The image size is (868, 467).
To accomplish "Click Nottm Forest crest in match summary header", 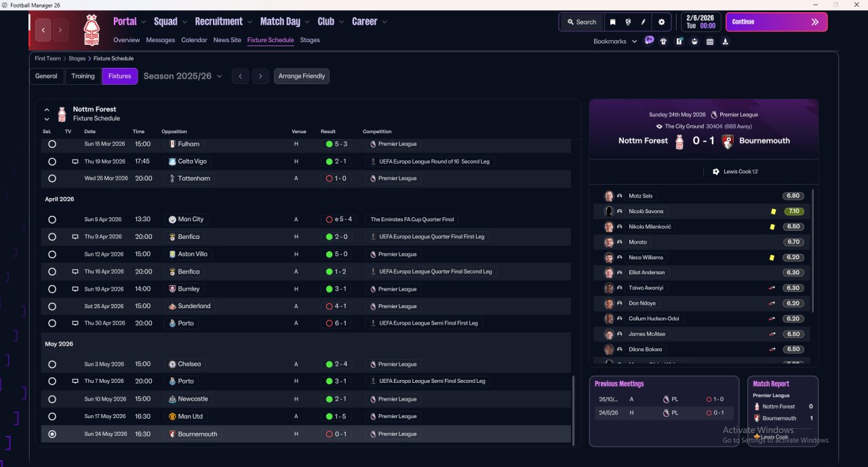I will pos(680,141).
